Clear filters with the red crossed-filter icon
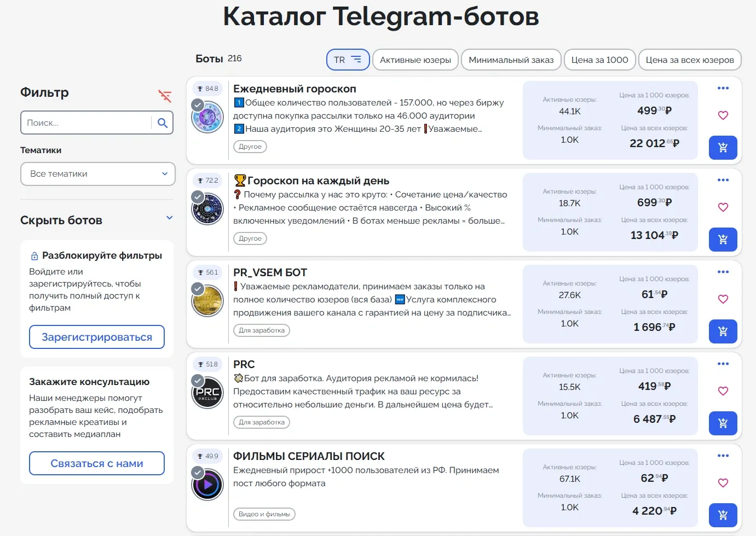Viewport: 756px width, 536px height. [x=165, y=96]
